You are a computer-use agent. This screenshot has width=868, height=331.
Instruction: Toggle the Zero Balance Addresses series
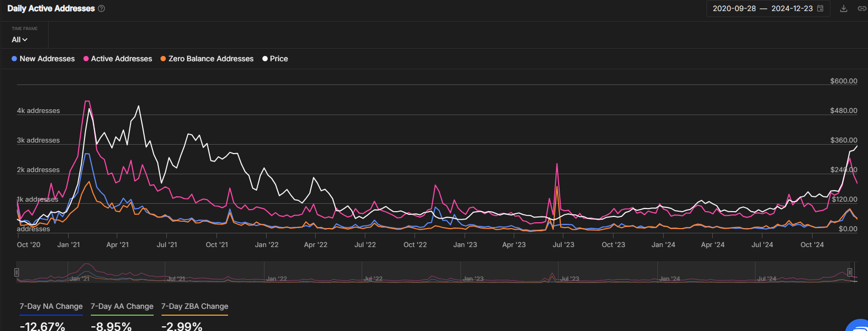point(207,59)
